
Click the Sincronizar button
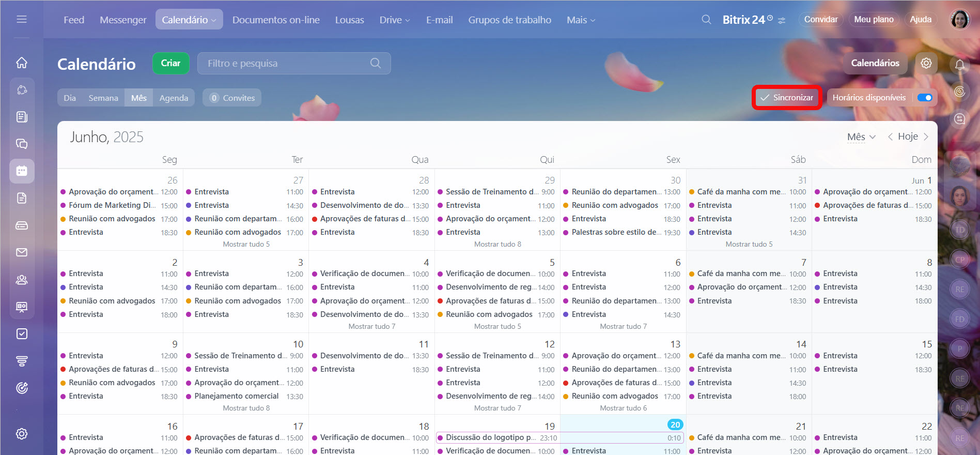(787, 98)
